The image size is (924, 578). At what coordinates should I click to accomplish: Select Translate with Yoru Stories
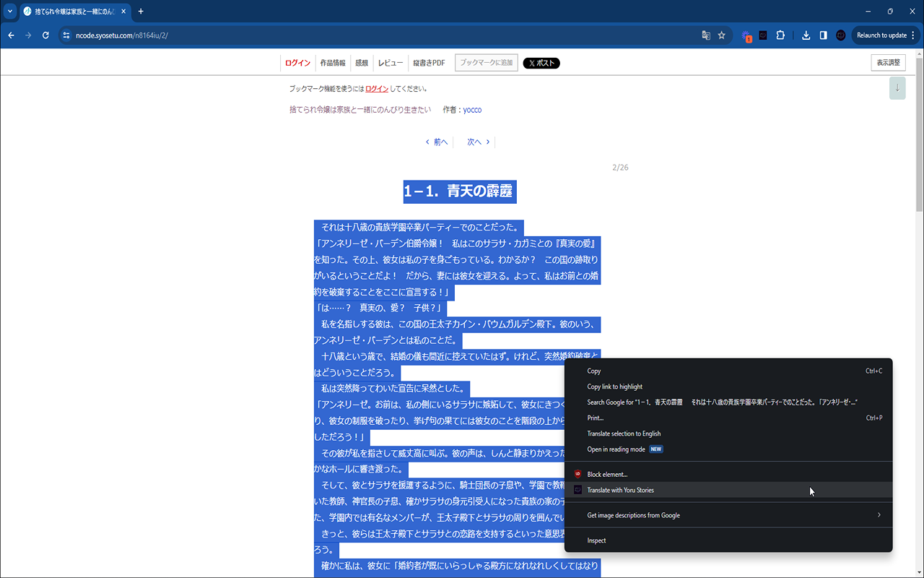[x=728, y=490]
